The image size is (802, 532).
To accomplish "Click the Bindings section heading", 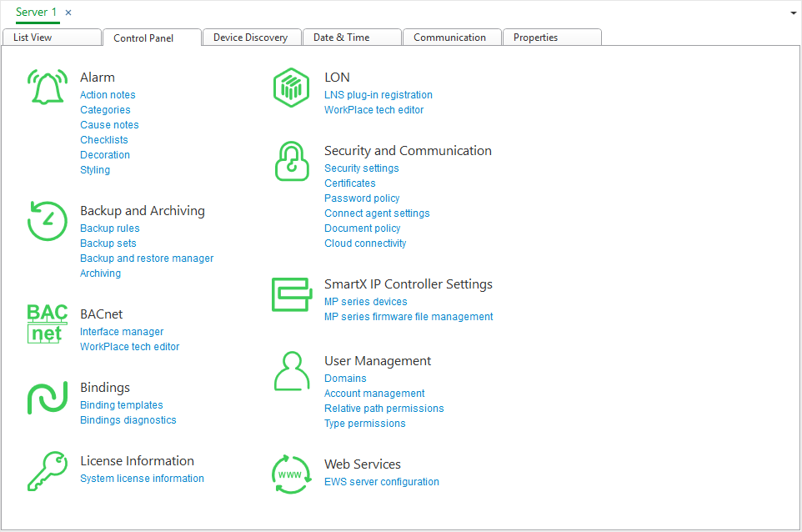I will pos(105,388).
